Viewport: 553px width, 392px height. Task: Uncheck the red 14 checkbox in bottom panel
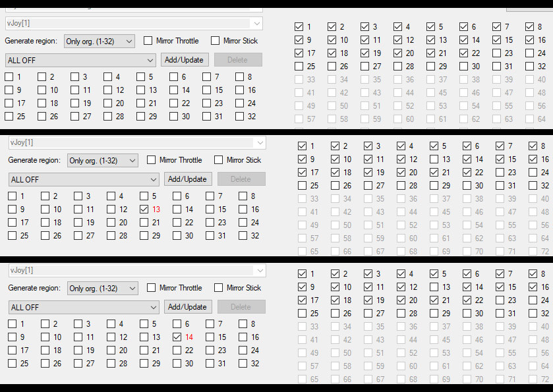pyautogui.click(x=177, y=337)
